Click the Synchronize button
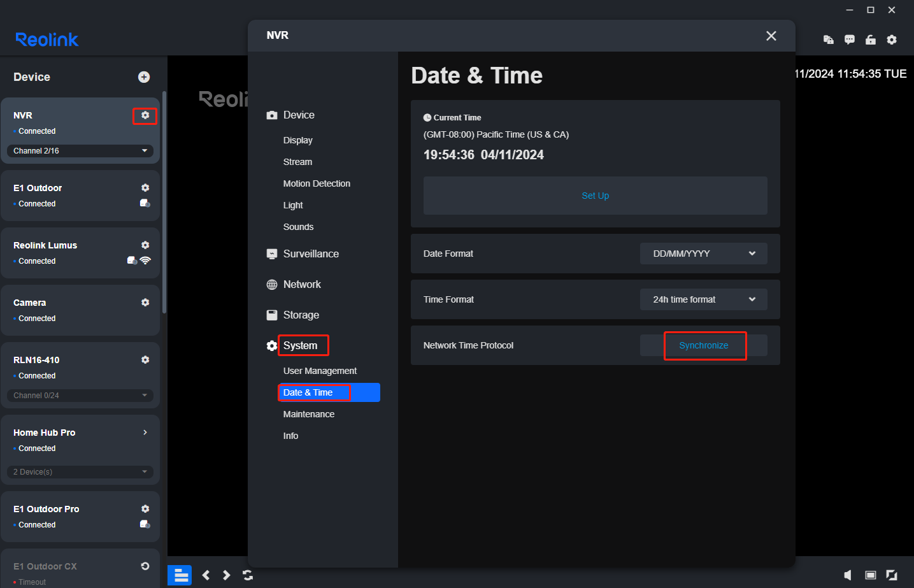This screenshot has width=914, height=588. pyautogui.click(x=703, y=345)
